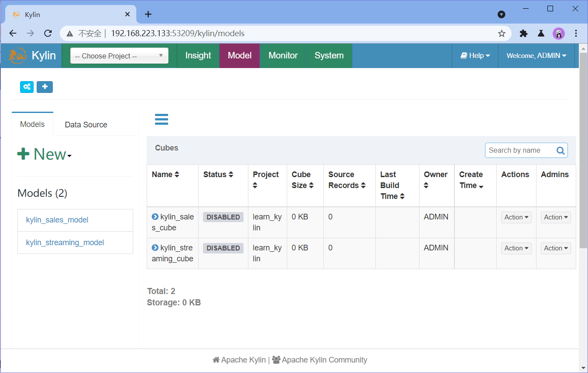Click DISABLED status of kylin_sales_cube

[x=223, y=217]
